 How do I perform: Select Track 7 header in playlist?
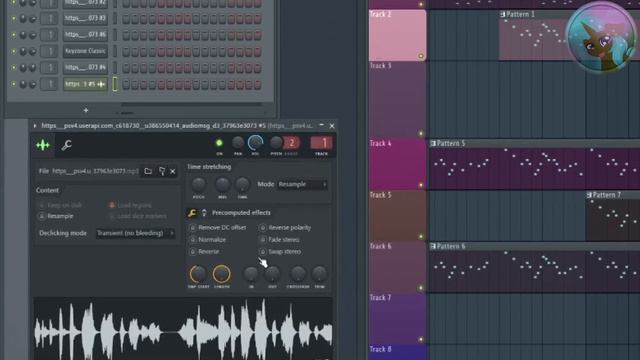[398, 319]
